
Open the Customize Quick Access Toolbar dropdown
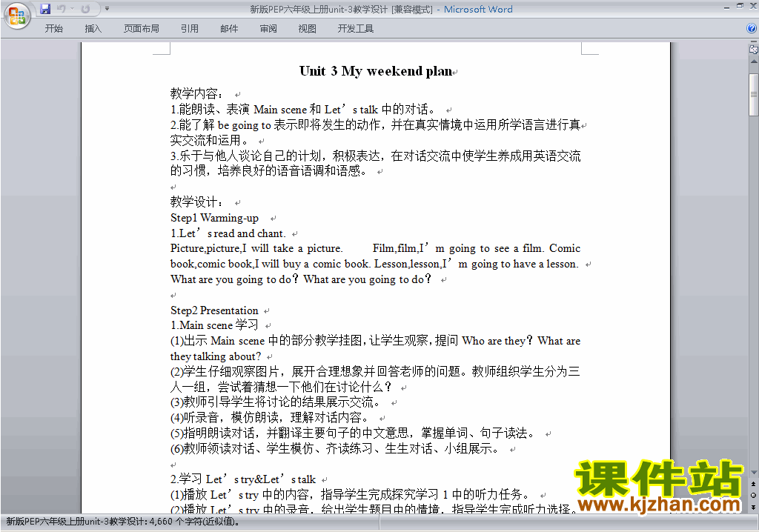[107, 9]
